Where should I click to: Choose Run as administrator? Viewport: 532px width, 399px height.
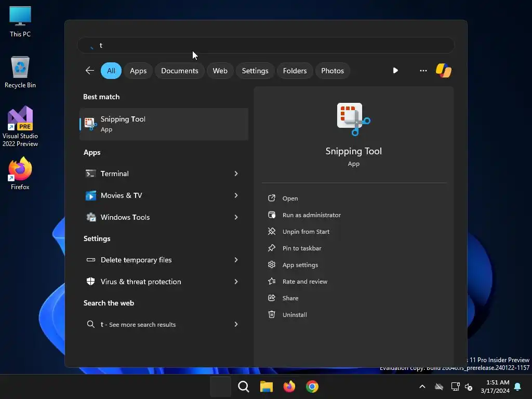point(312,215)
